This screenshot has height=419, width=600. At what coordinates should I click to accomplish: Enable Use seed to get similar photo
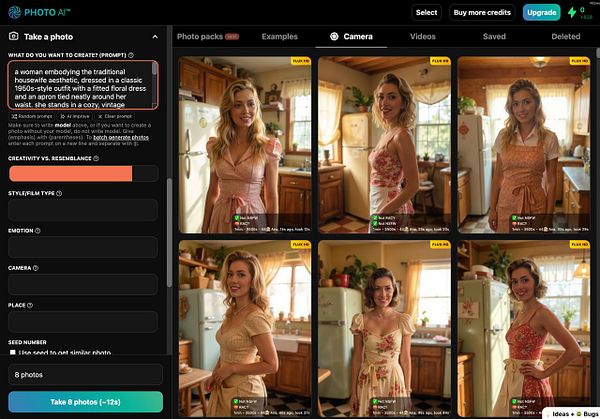(x=13, y=352)
